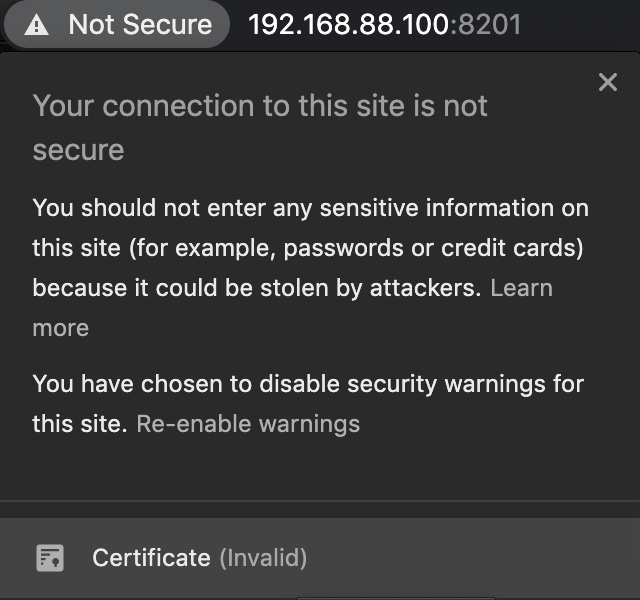Click the disabled security warnings message
The image size is (640, 600).
(x=308, y=404)
